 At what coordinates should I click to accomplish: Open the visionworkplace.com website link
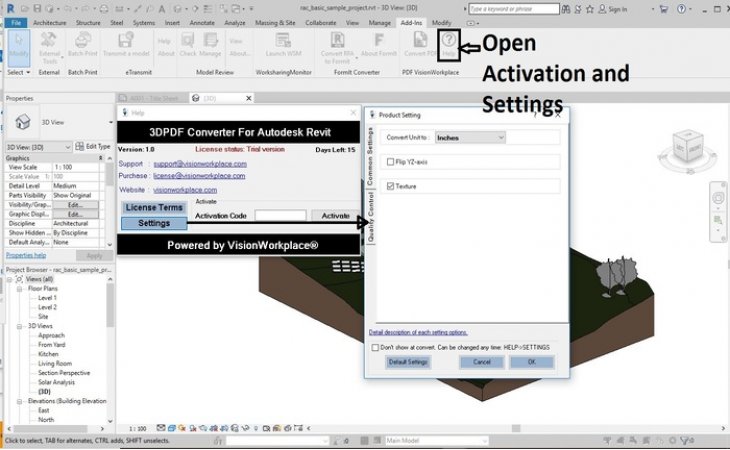coord(185,190)
